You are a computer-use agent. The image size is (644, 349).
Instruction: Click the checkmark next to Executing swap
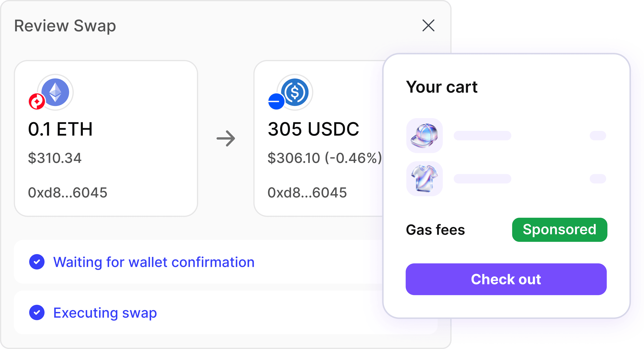pyautogui.click(x=37, y=312)
